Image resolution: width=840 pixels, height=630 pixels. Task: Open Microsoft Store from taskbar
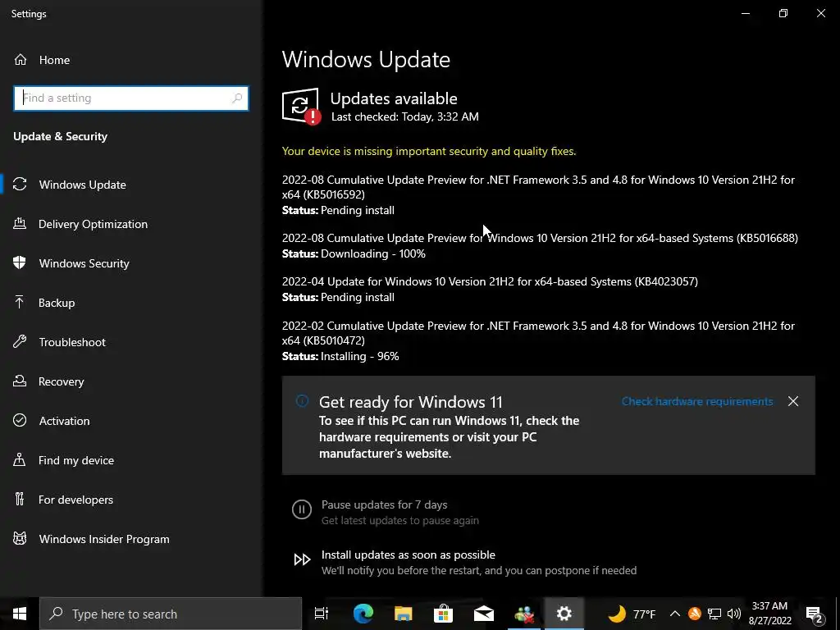(443, 614)
